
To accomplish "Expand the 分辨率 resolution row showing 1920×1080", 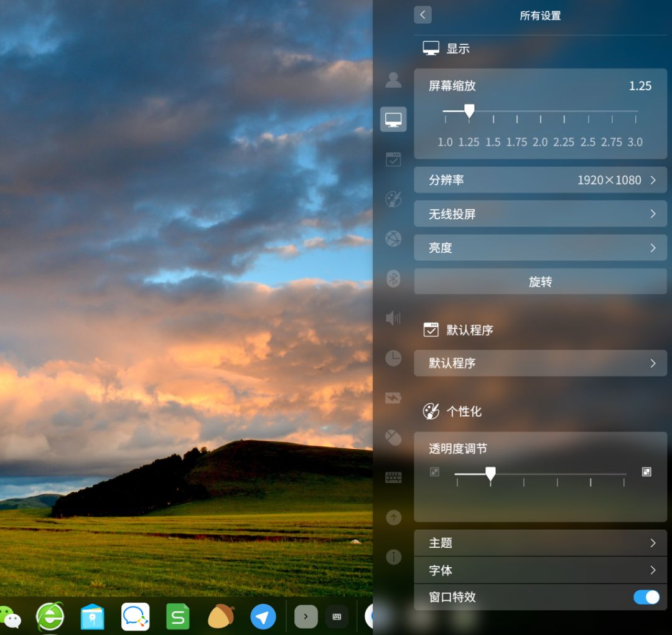I will pos(540,181).
